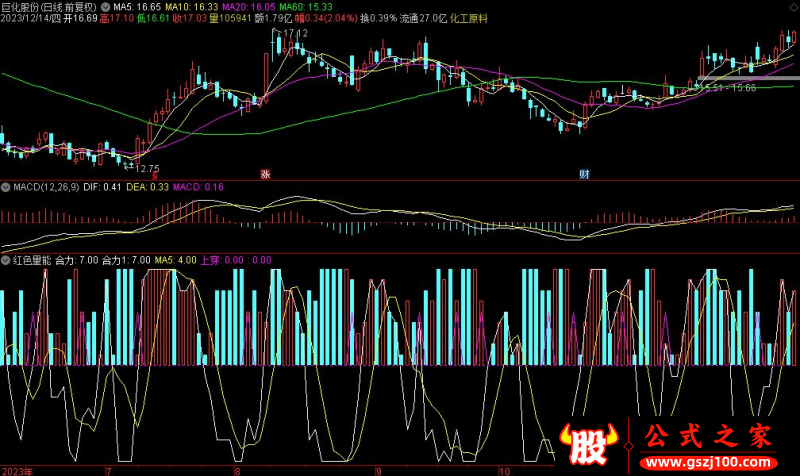Viewport: 800px width, 476px height.
Task: Expand the MACD indicator panel menu icon
Action: click(x=6, y=187)
